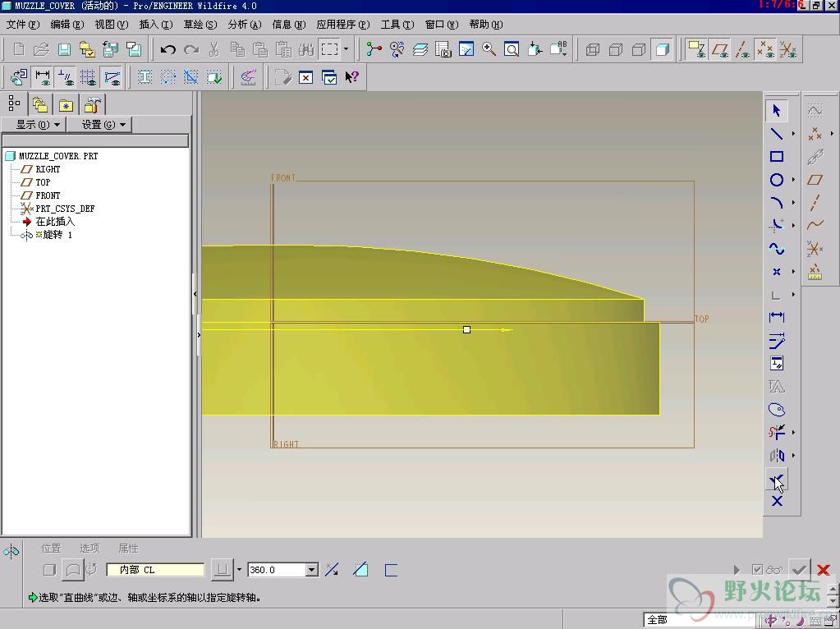Toggle datum planes display

pos(719,50)
